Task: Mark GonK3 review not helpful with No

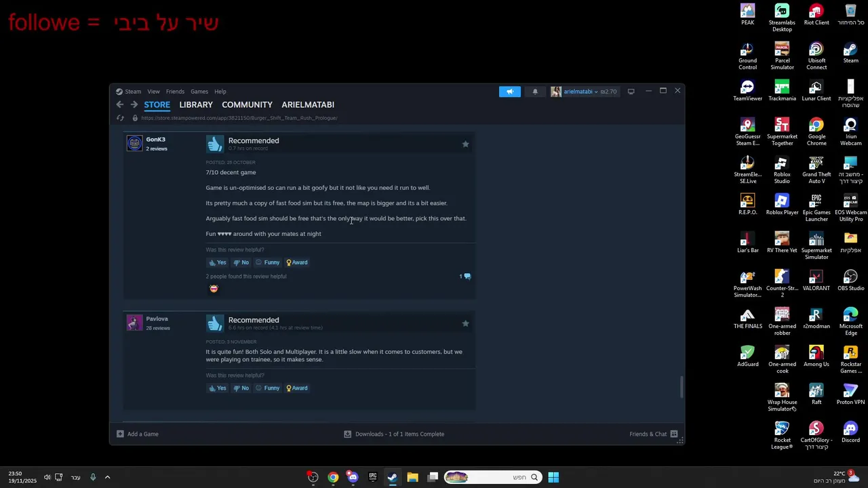Action: 241,262
